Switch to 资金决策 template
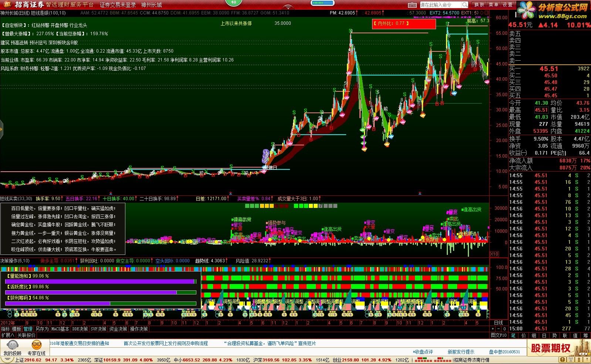Screen dimensions: 591x364 pyautogui.click(x=118, y=329)
